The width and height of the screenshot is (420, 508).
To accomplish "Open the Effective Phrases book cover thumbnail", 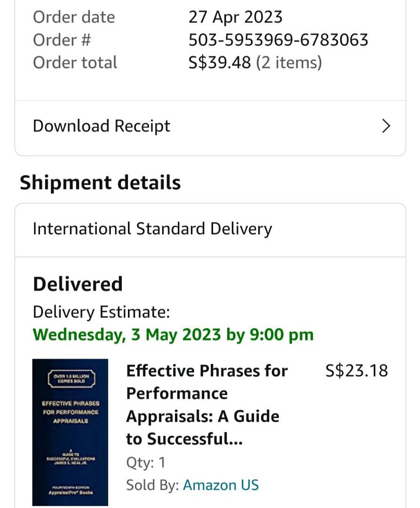I will click(x=70, y=432).
